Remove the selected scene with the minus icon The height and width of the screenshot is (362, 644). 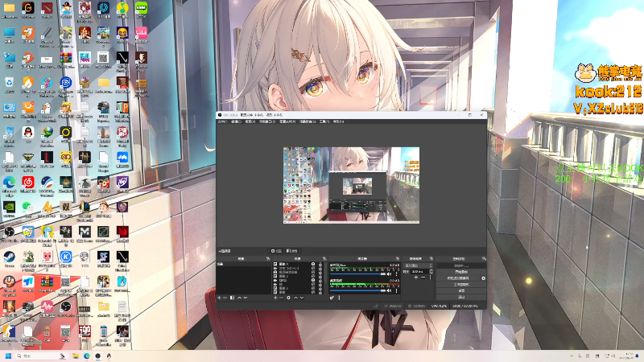coord(225,298)
